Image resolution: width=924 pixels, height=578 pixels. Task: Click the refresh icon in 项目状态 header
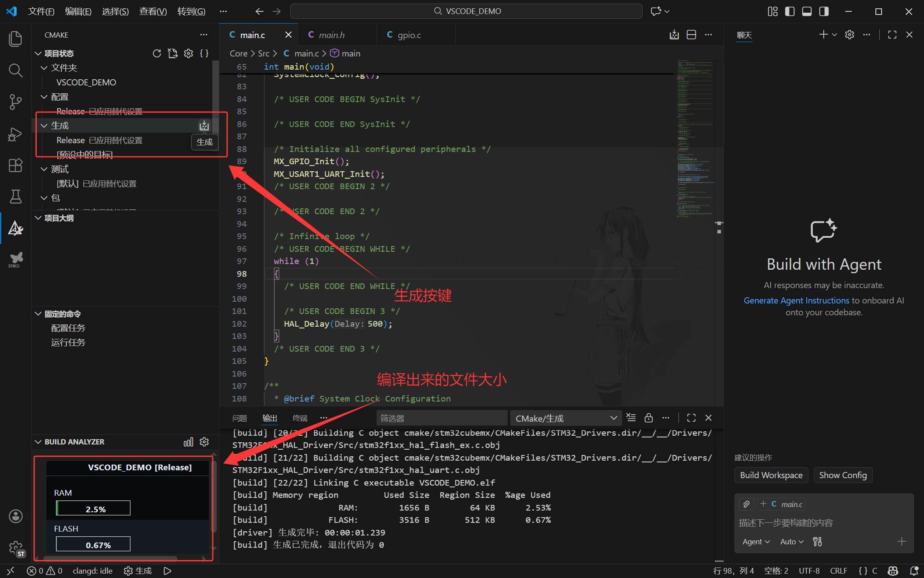pyautogui.click(x=157, y=53)
